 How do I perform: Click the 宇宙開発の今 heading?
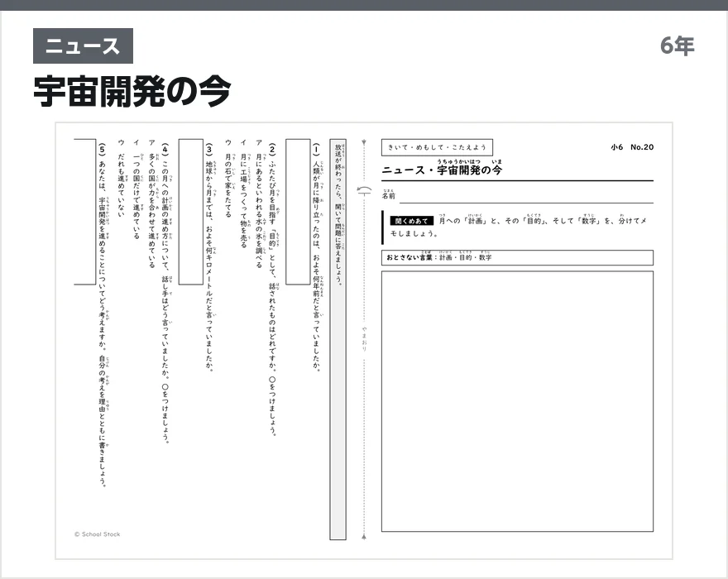click(132, 92)
